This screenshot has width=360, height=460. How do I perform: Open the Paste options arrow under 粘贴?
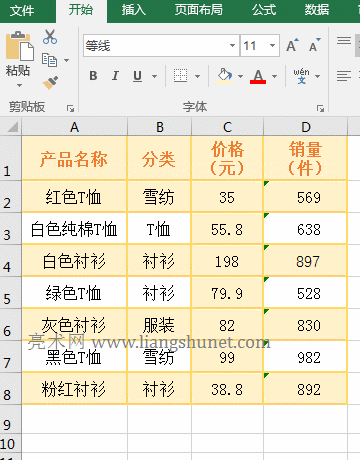coord(19,86)
